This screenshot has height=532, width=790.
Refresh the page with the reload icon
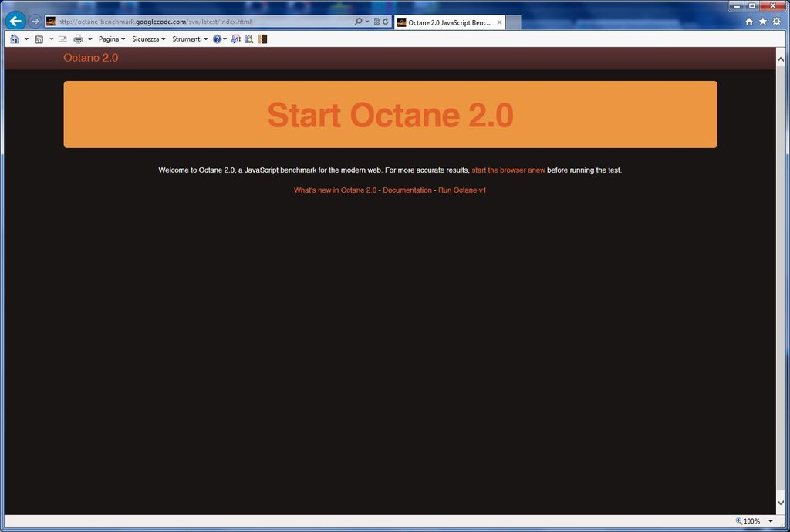coord(386,21)
